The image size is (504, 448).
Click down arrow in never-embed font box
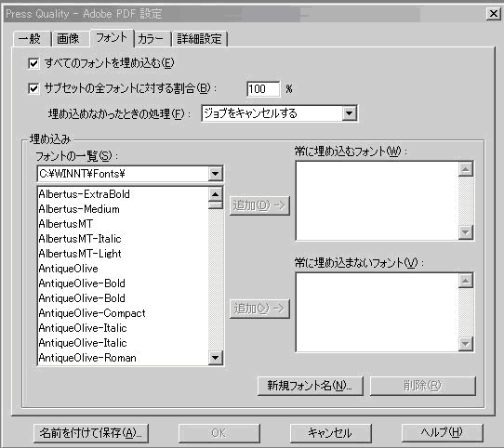tap(466, 344)
